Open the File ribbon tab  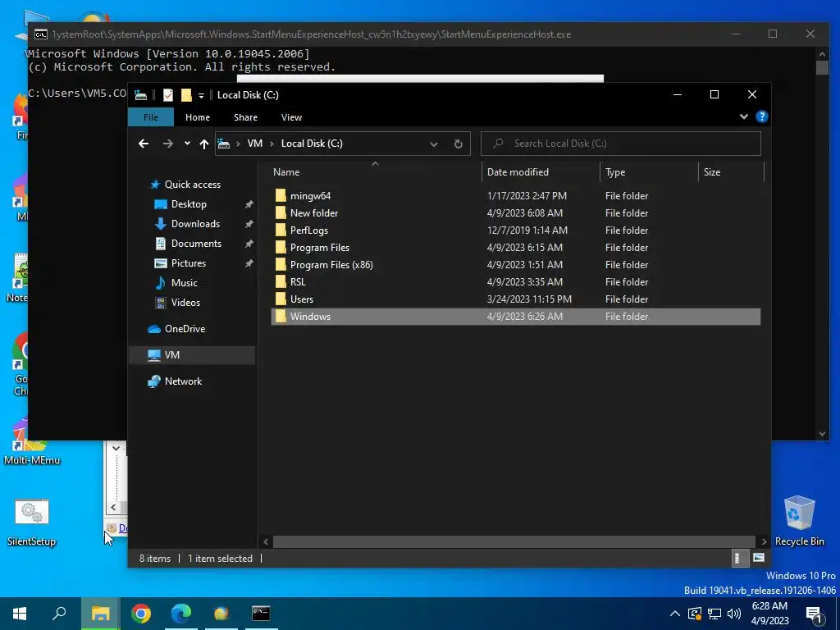coord(151,117)
